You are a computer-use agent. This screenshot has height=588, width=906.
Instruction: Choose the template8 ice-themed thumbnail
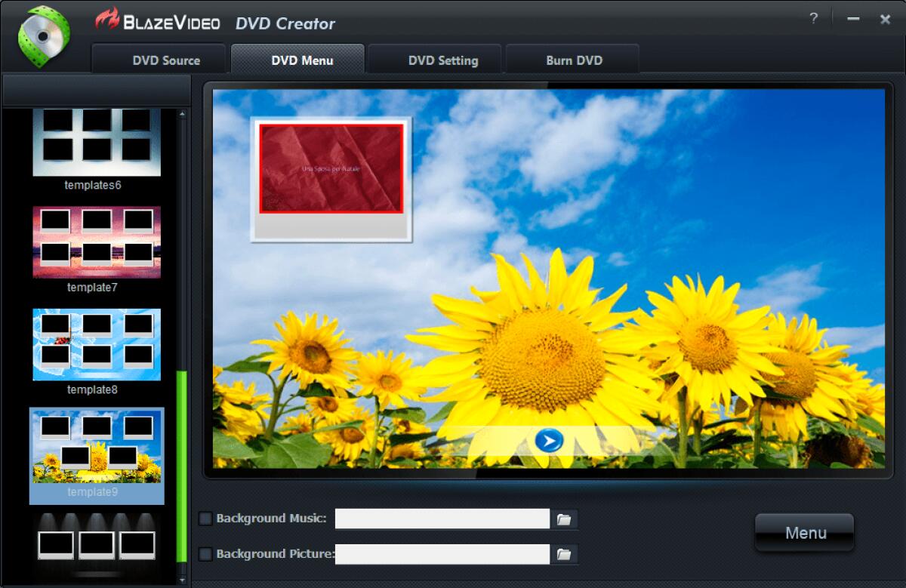tap(96, 345)
